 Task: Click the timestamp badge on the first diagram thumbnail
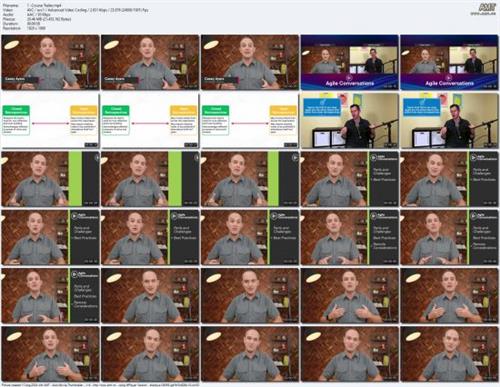click(91, 145)
